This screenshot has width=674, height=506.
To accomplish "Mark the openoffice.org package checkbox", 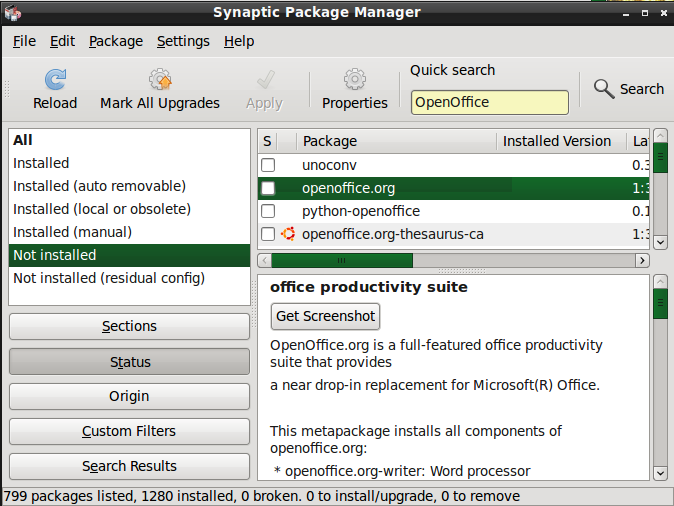I will tap(268, 188).
